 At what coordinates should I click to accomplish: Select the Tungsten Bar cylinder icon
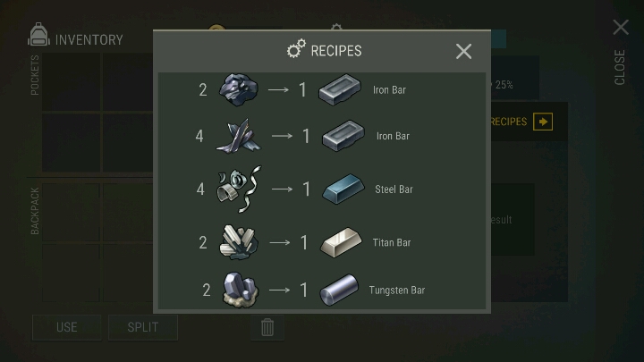point(339,290)
